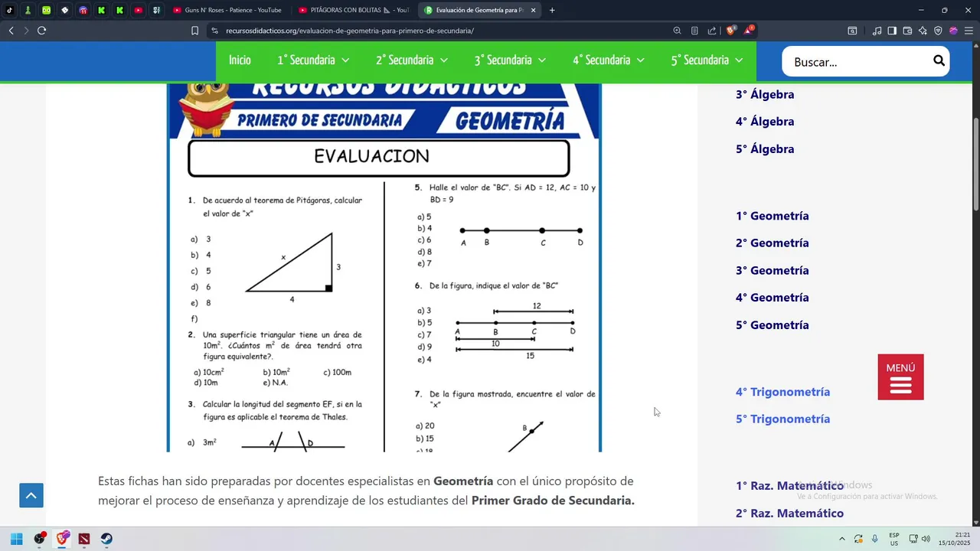Open Brave Shields lion icon
Viewport: 980px width, 551px height.
(731, 31)
